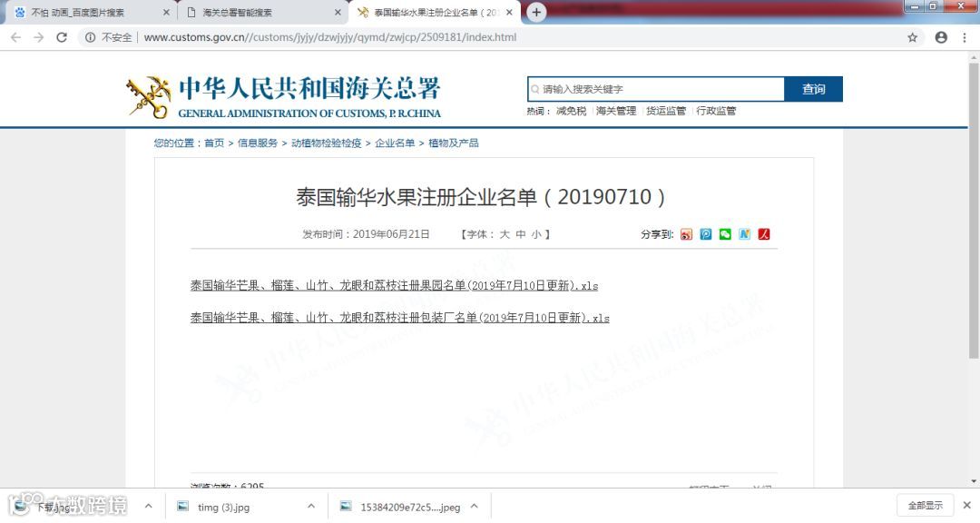Bookmark this page with the star icon
Viewport: 980px width, 523px height.
click(913, 37)
